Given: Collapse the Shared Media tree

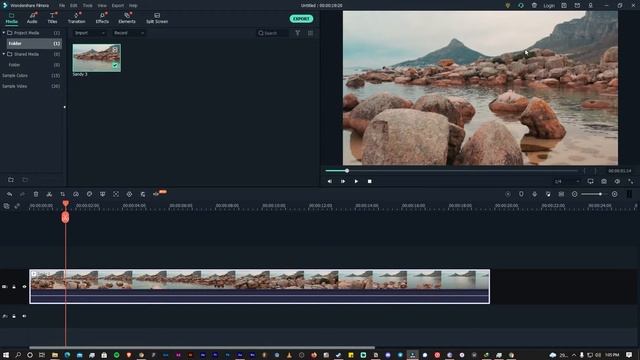Looking at the screenshot, I should coord(4,54).
